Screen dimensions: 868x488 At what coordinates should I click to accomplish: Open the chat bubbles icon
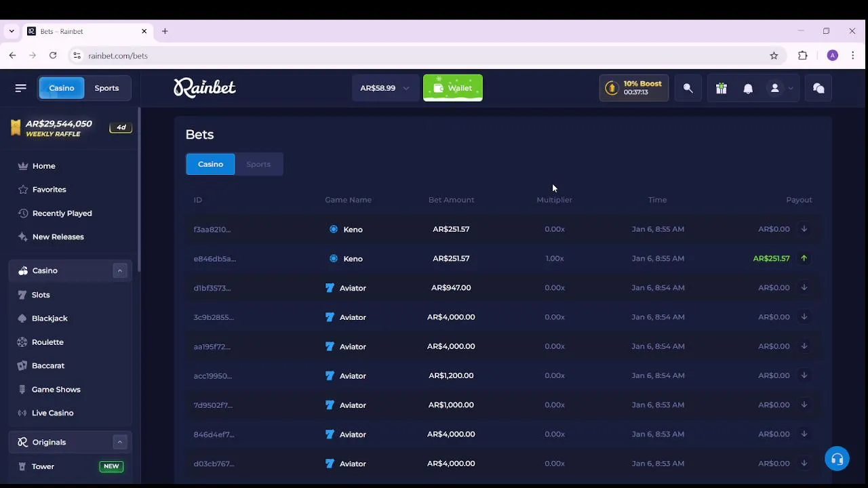coord(818,88)
